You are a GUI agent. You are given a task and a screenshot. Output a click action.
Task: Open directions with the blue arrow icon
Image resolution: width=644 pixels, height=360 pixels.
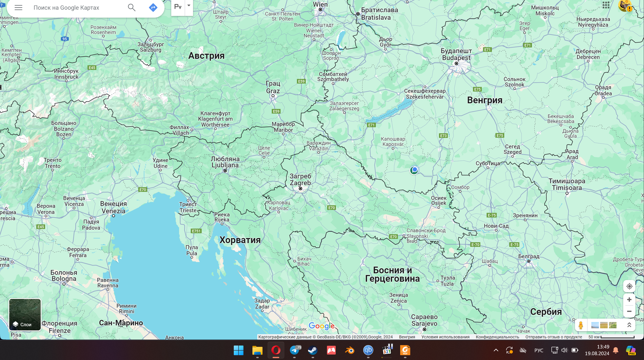point(153,8)
